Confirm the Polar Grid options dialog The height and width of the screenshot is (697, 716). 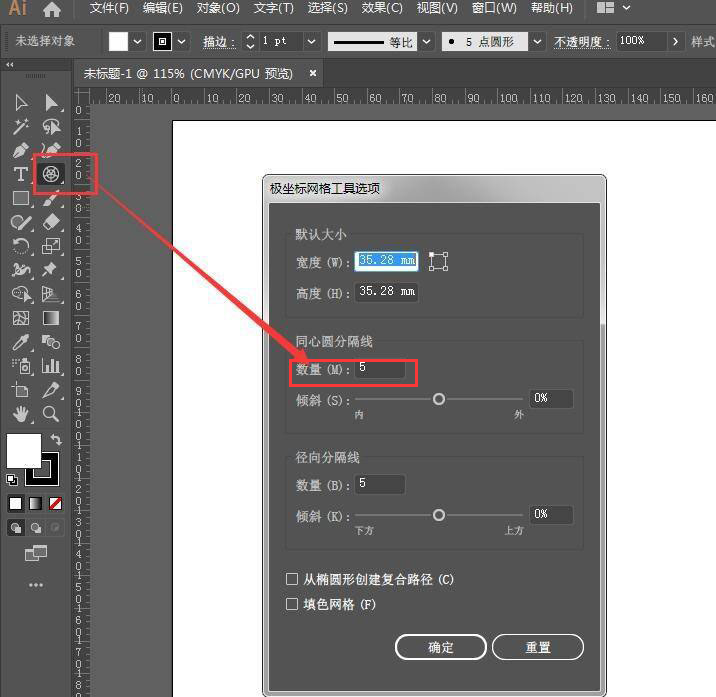[441, 647]
